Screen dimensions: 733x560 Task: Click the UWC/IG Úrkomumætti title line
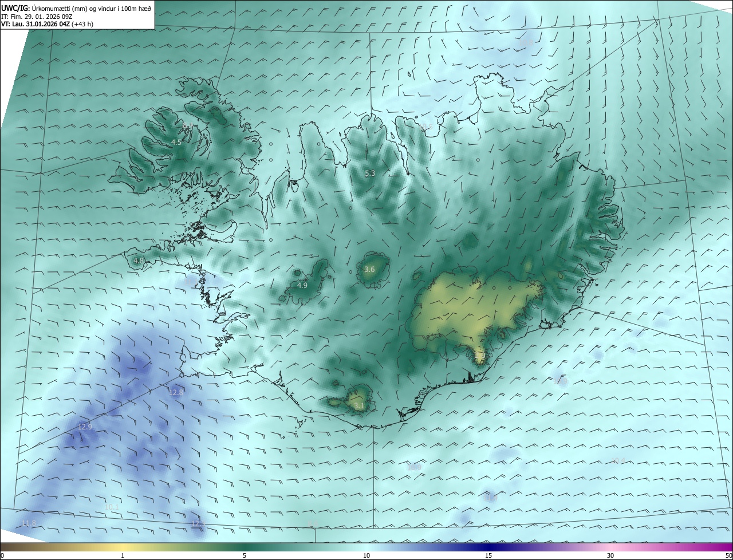(x=76, y=8)
